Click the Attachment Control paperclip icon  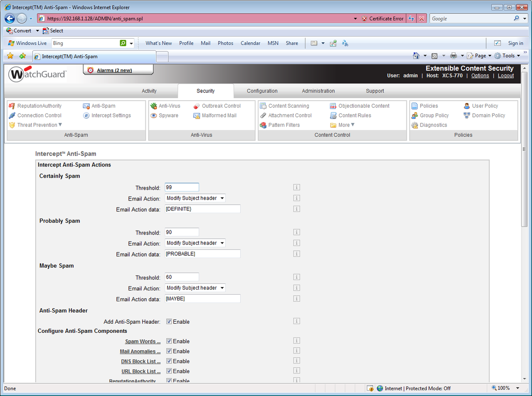click(x=263, y=116)
